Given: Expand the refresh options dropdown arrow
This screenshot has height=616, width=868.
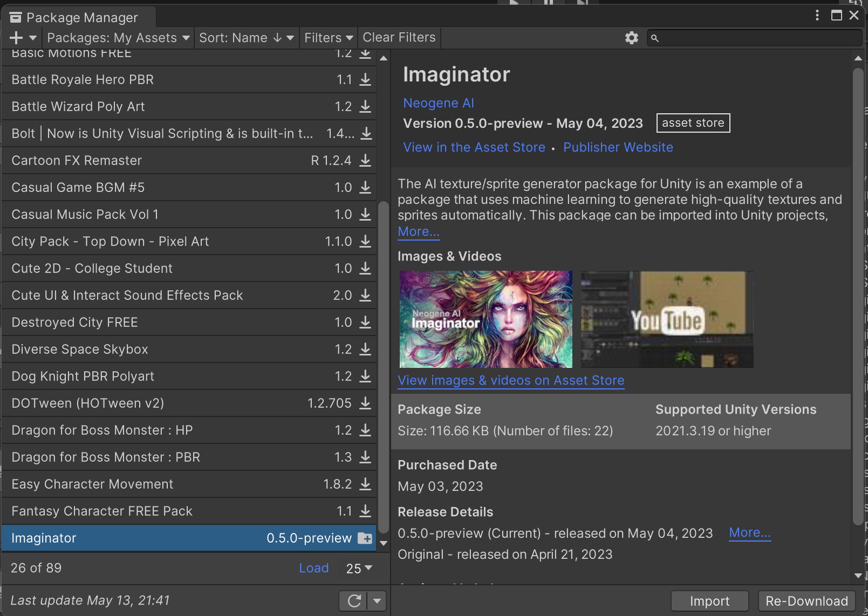Looking at the screenshot, I should pos(377,601).
